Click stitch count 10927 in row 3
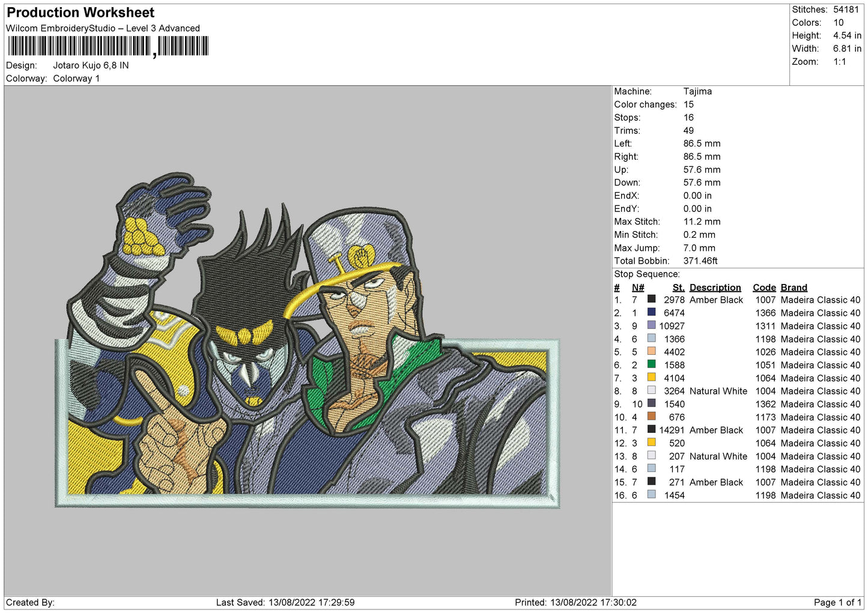The image size is (868, 613). coord(672,326)
